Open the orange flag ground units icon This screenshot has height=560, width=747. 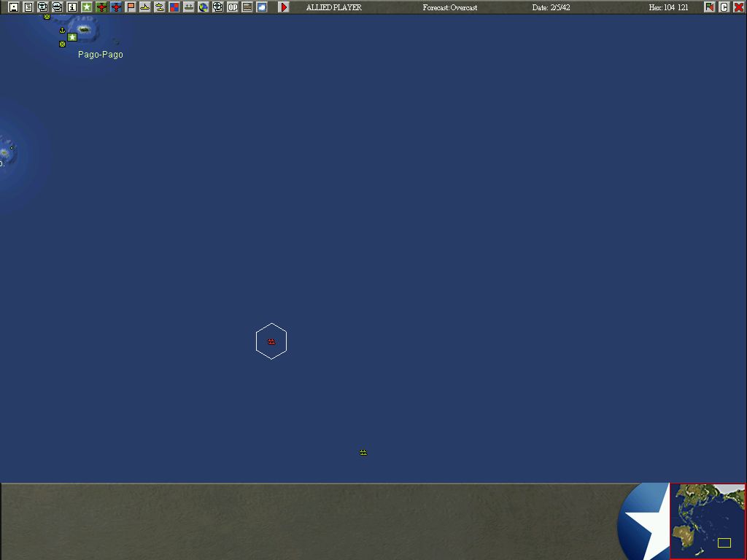coord(131,7)
